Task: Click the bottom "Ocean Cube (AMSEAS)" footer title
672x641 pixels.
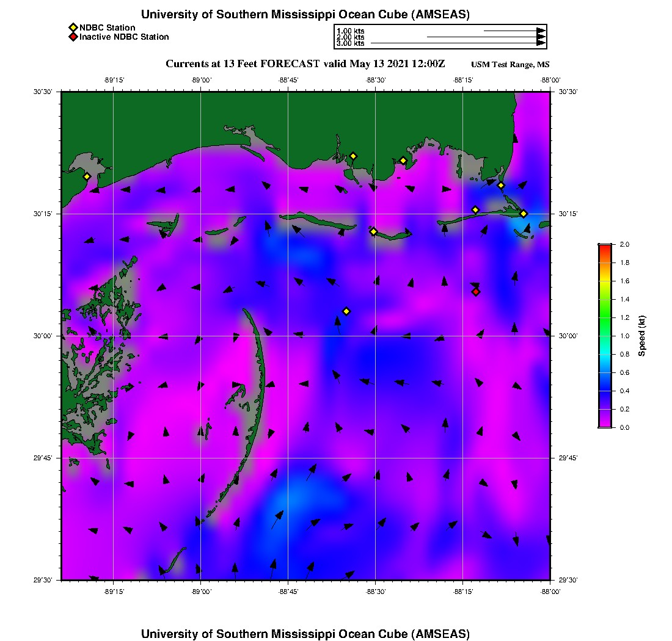Action: pyautogui.click(x=305, y=634)
